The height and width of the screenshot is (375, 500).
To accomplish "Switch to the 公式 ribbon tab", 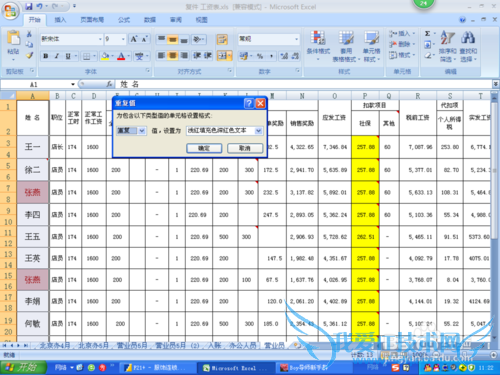I will 124,20.
